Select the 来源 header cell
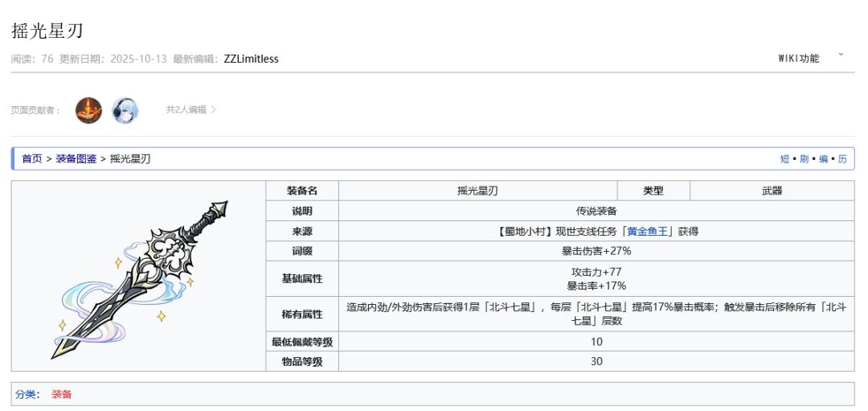 tap(302, 231)
